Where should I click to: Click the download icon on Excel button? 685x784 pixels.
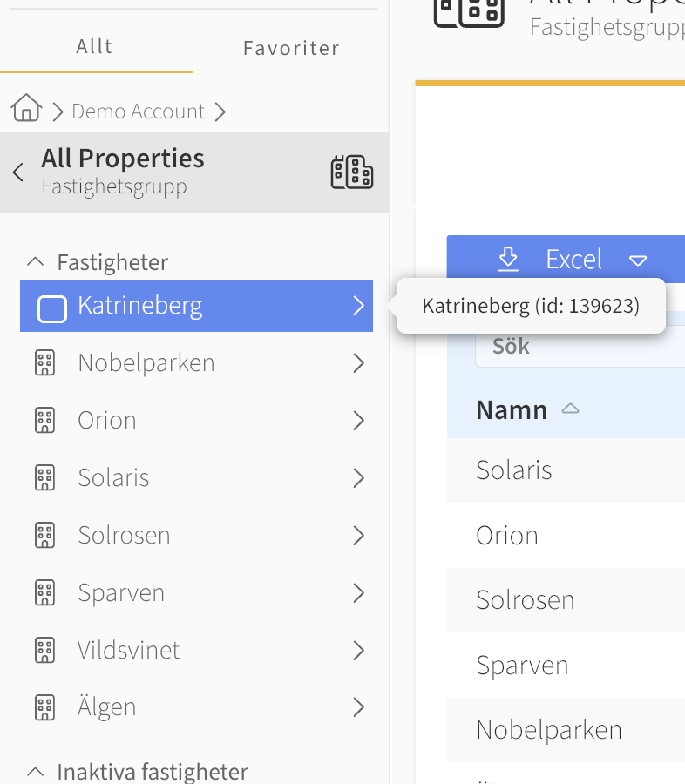click(x=508, y=259)
